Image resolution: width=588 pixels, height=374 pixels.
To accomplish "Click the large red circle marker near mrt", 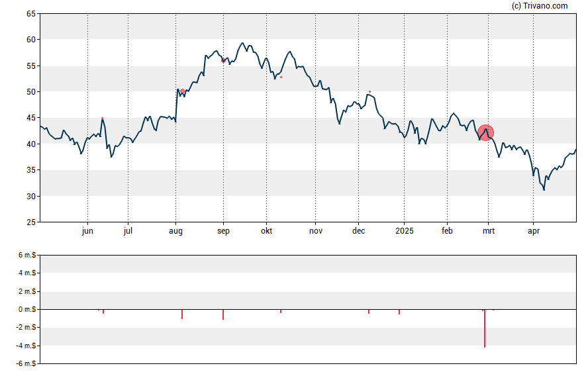I will tap(485, 132).
